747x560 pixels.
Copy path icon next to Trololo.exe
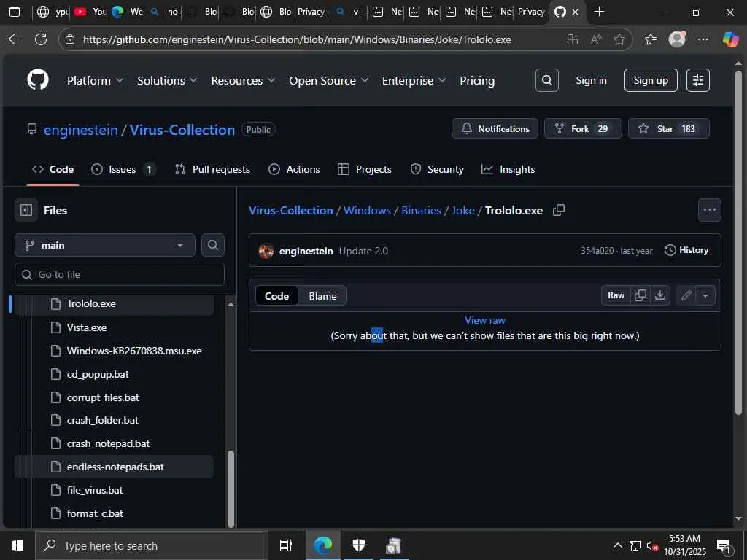click(559, 210)
